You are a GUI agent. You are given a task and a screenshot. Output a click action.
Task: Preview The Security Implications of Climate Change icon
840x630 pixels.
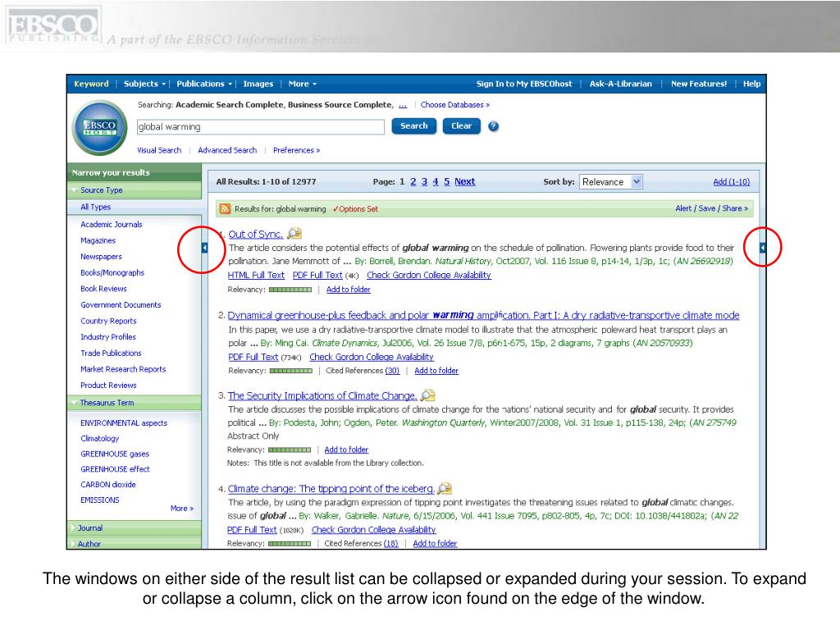(427, 395)
